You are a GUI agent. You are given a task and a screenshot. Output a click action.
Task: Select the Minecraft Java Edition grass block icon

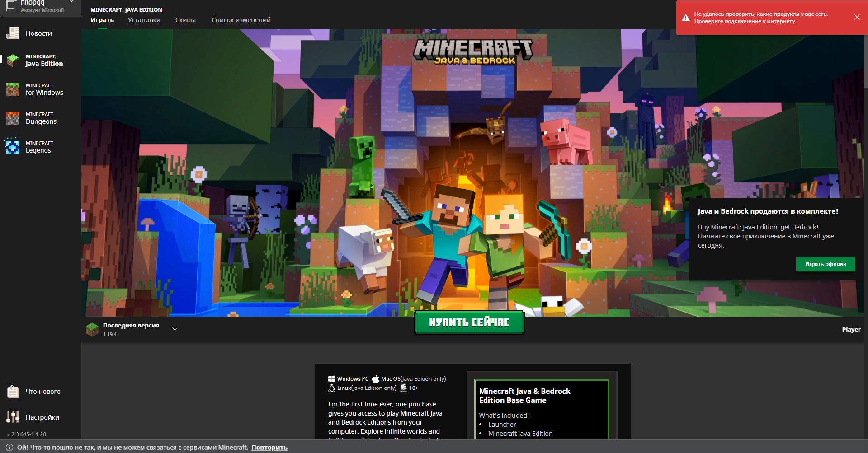13,60
